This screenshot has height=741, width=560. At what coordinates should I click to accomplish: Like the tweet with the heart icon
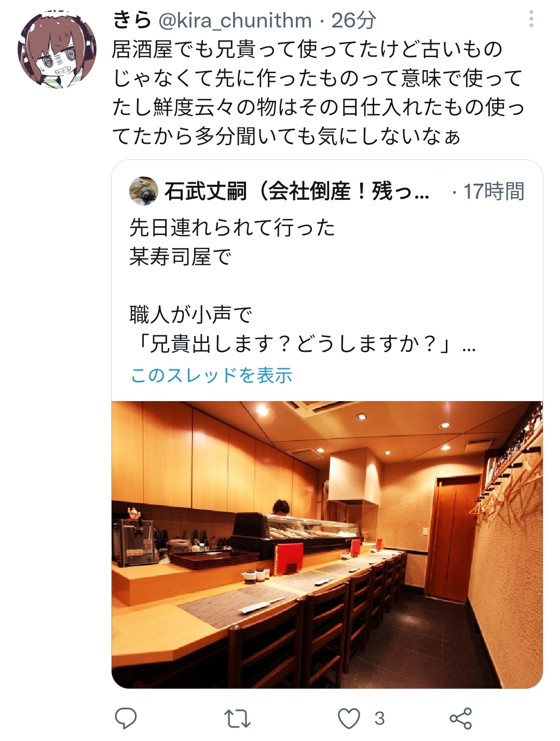click(x=349, y=719)
